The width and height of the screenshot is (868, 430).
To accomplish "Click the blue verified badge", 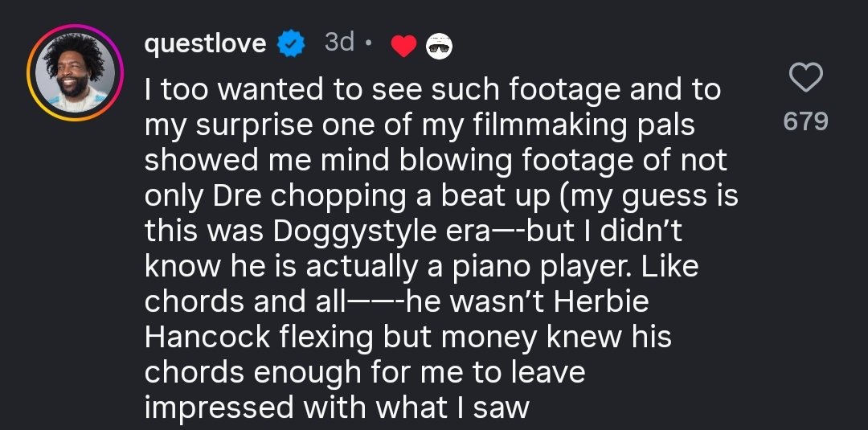I will click(289, 44).
